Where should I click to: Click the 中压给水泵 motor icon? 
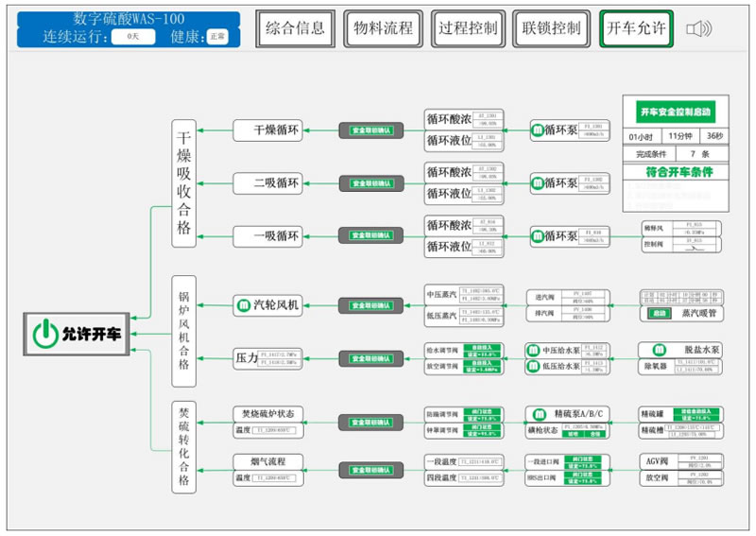click(531, 351)
